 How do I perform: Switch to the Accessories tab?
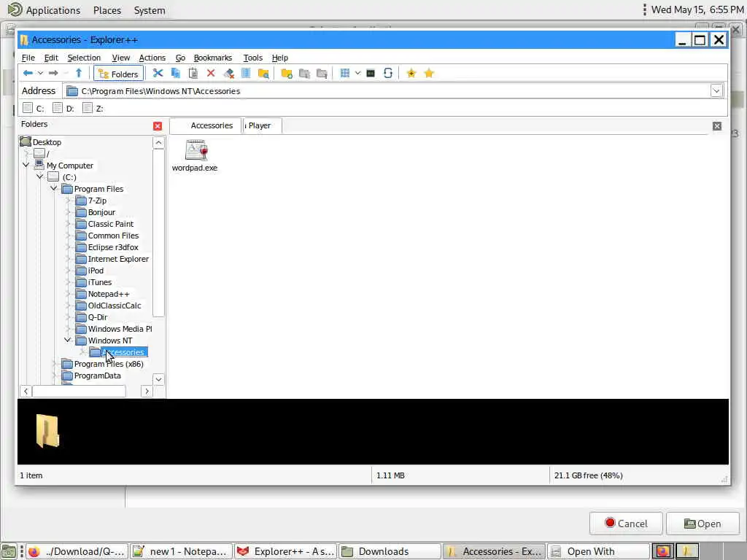pos(206,125)
